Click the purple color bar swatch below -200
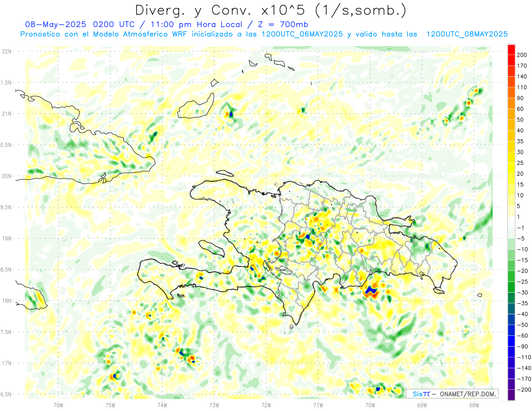 tap(511, 395)
